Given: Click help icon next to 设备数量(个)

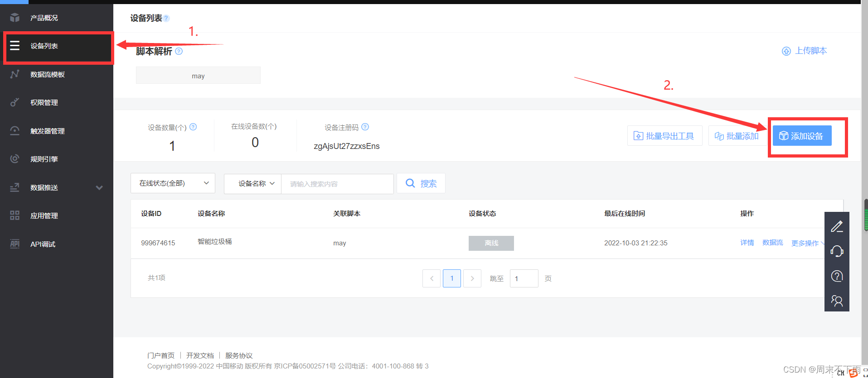Looking at the screenshot, I should click(x=193, y=127).
